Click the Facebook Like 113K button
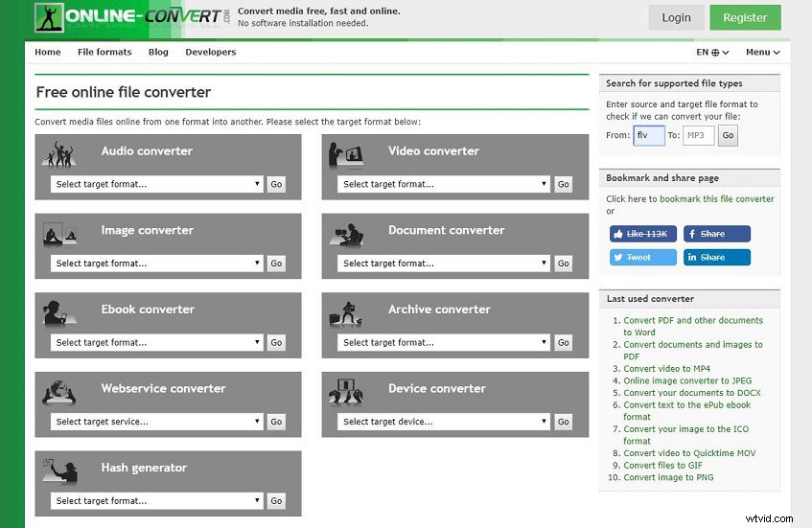Image resolution: width=812 pixels, height=528 pixels. click(642, 234)
